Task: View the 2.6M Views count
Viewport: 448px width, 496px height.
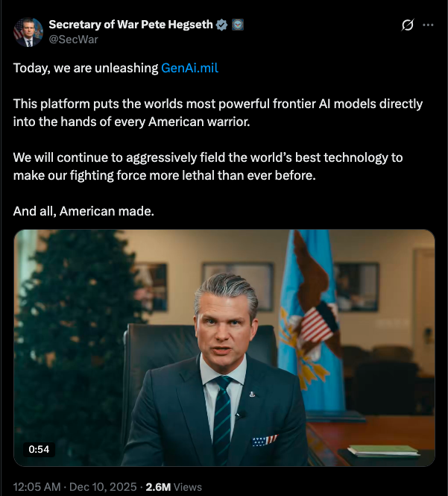Action: pyautogui.click(x=173, y=486)
